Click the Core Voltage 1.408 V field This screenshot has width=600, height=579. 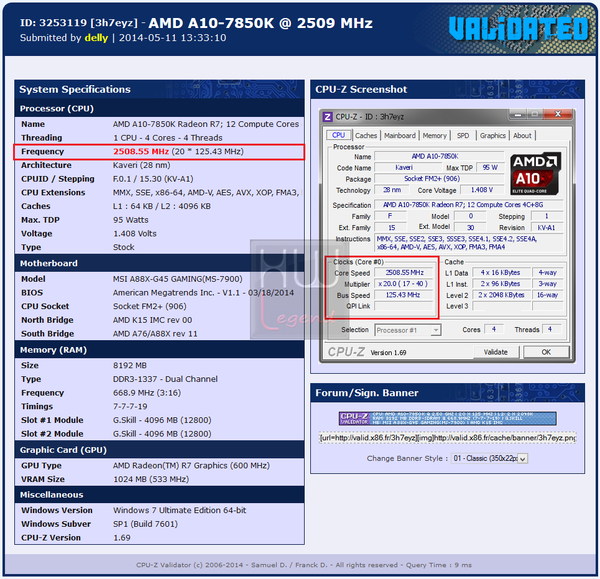pyautogui.click(x=482, y=190)
